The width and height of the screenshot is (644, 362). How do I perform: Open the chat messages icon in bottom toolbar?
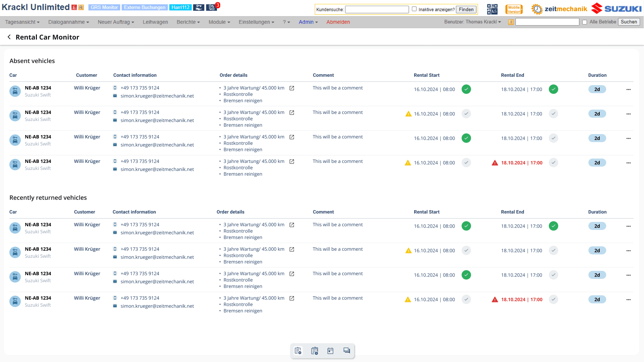click(346, 351)
